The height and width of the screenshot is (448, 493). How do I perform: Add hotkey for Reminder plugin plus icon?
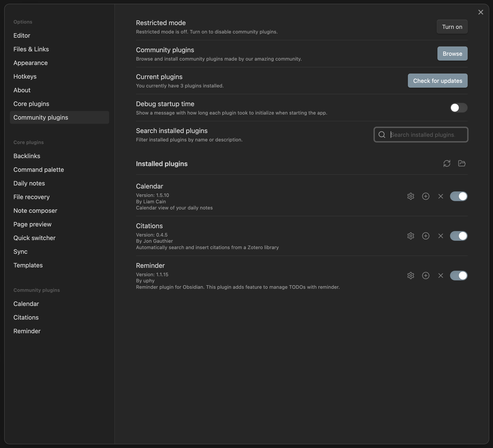coord(426,276)
